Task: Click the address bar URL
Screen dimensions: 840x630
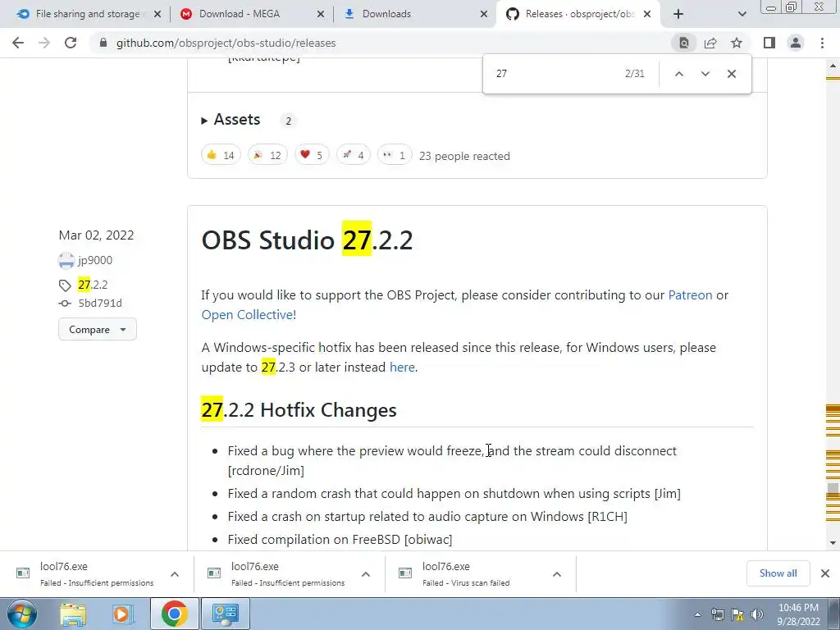Action: pyautogui.click(x=226, y=43)
